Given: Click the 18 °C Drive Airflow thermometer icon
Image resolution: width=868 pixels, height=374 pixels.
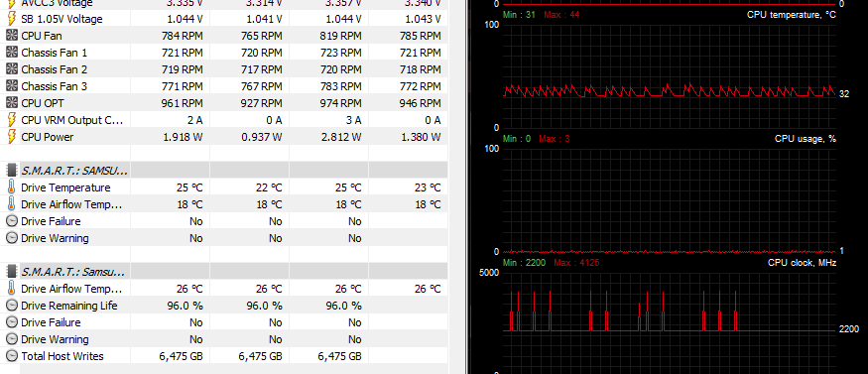Looking at the screenshot, I should coord(11,204).
